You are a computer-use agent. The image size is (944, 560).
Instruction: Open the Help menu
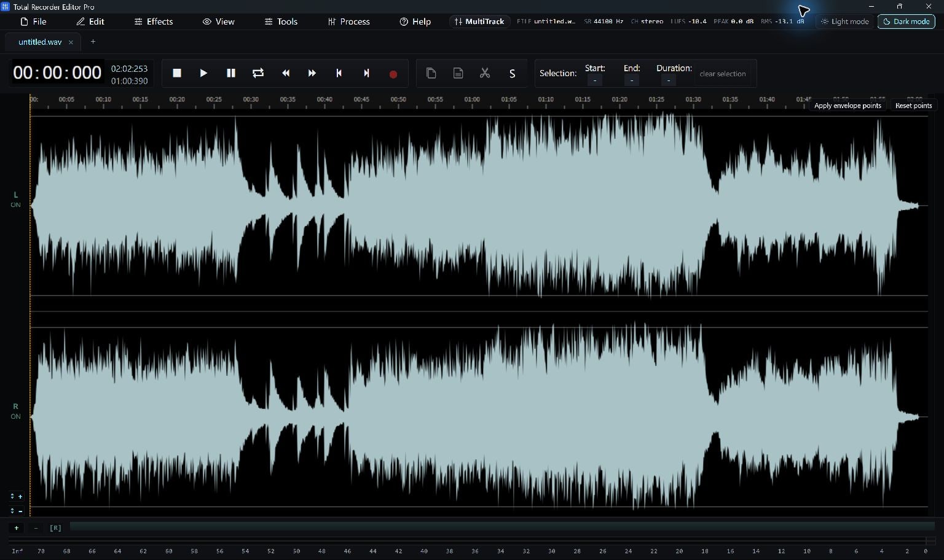click(x=415, y=21)
